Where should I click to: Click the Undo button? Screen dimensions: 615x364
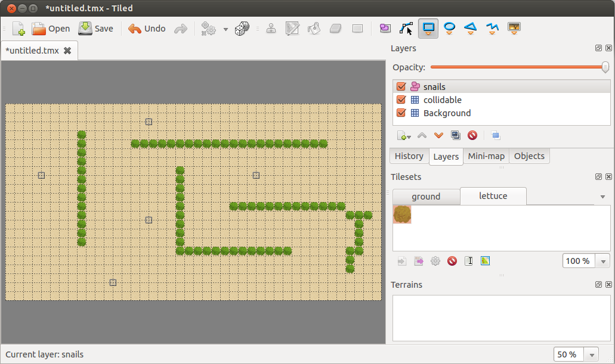(x=147, y=29)
